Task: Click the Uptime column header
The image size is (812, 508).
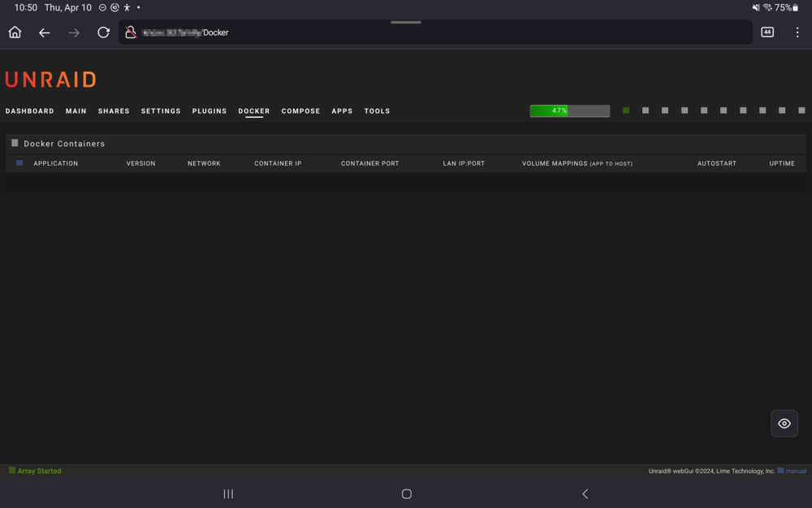Action: tap(782, 163)
